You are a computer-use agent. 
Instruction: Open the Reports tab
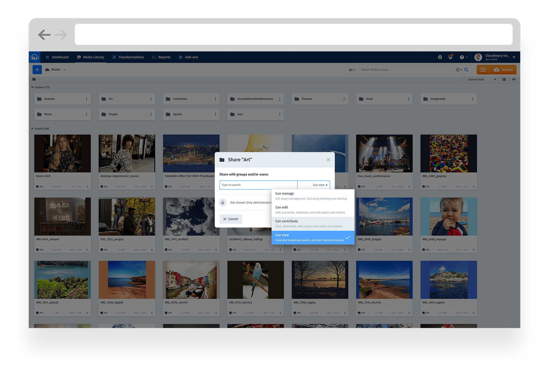[161, 57]
